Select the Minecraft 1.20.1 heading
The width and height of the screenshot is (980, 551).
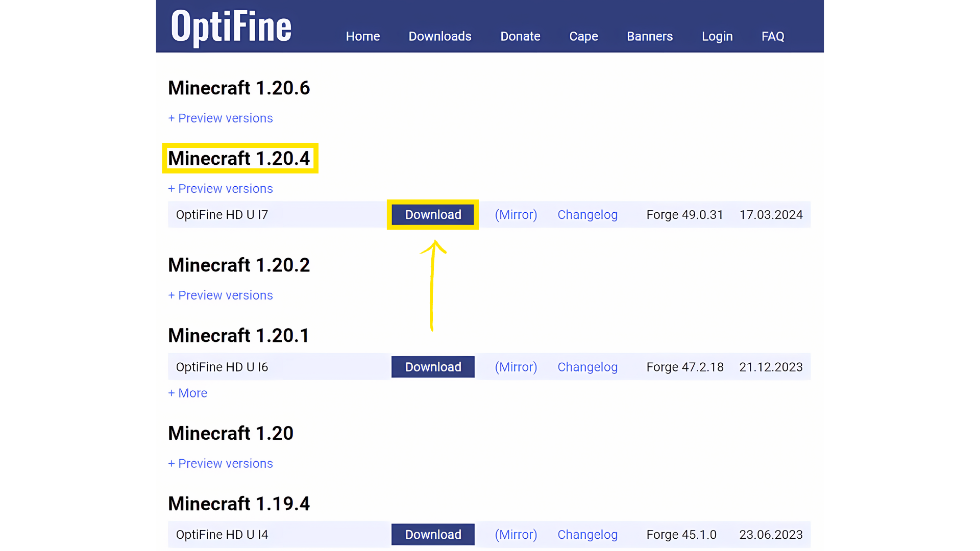239,335
